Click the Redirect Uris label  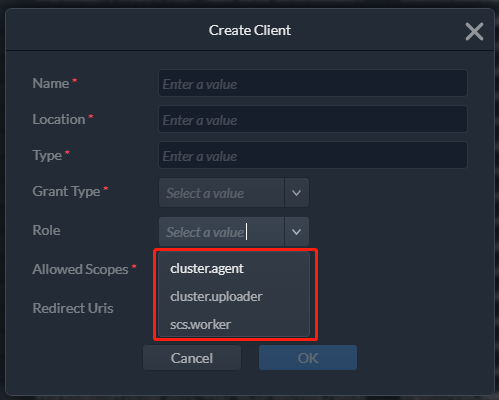tap(73, 308)
